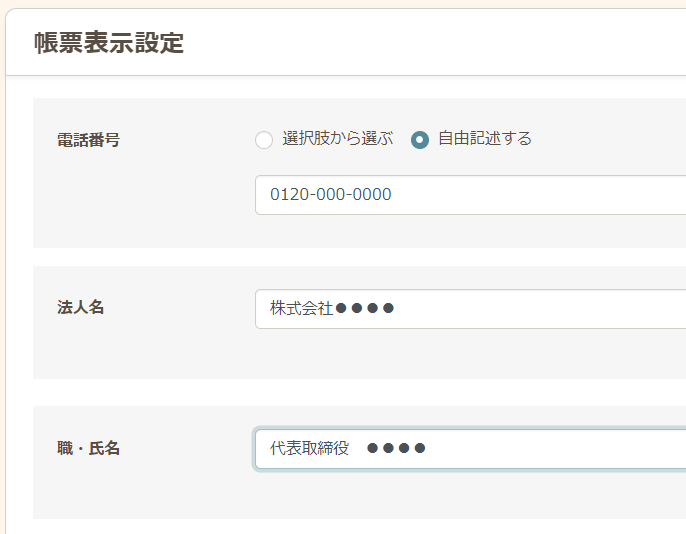Focus the phone number field showing 0120-000-0000
The image size is (686, 534).
(470, 195)
